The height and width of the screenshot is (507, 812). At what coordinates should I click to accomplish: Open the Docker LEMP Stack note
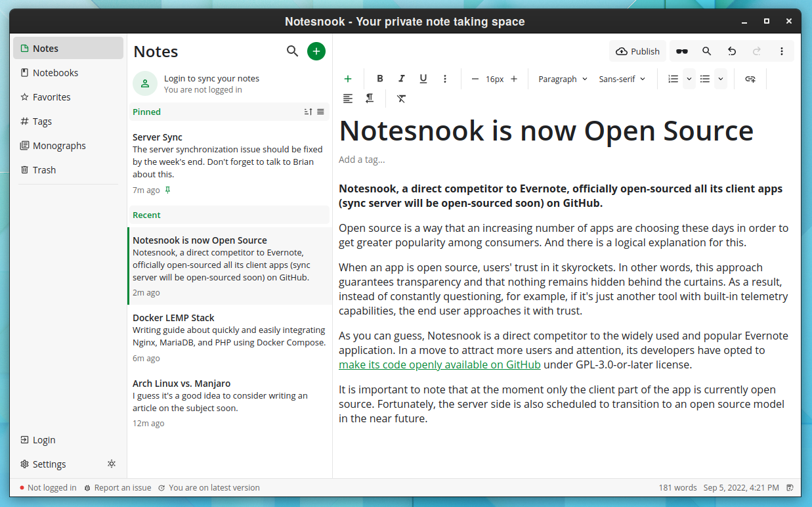click(228, 338)
